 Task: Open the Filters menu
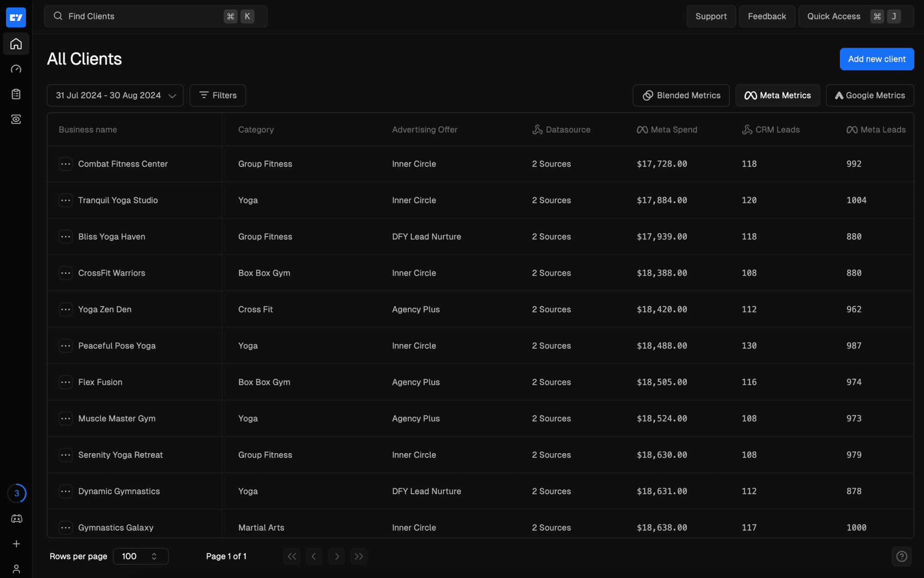(x=217, y=96)
